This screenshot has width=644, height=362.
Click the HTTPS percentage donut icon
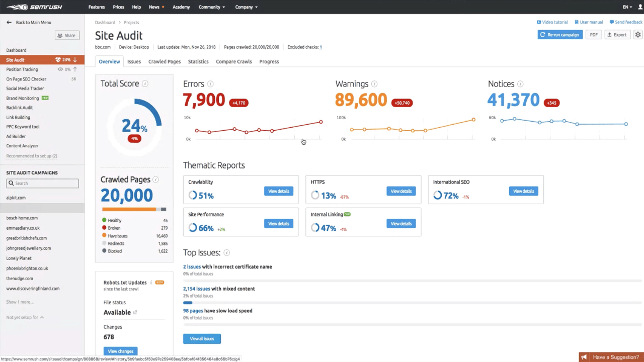click(x=315, y=196)
